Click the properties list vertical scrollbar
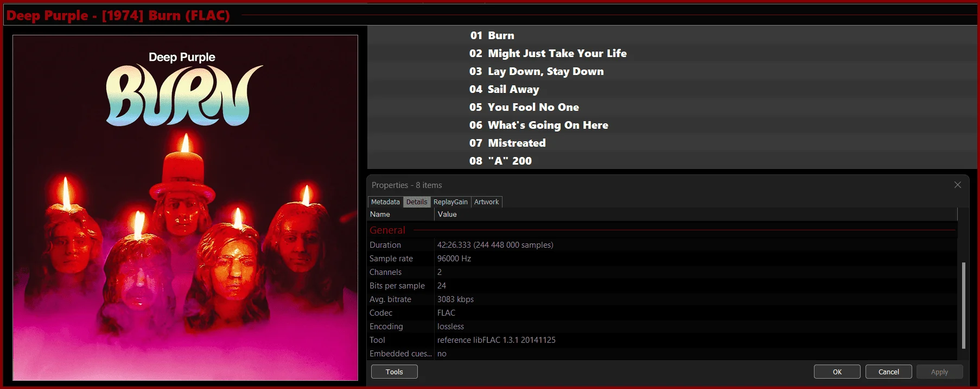 click(x=964, y=305)
